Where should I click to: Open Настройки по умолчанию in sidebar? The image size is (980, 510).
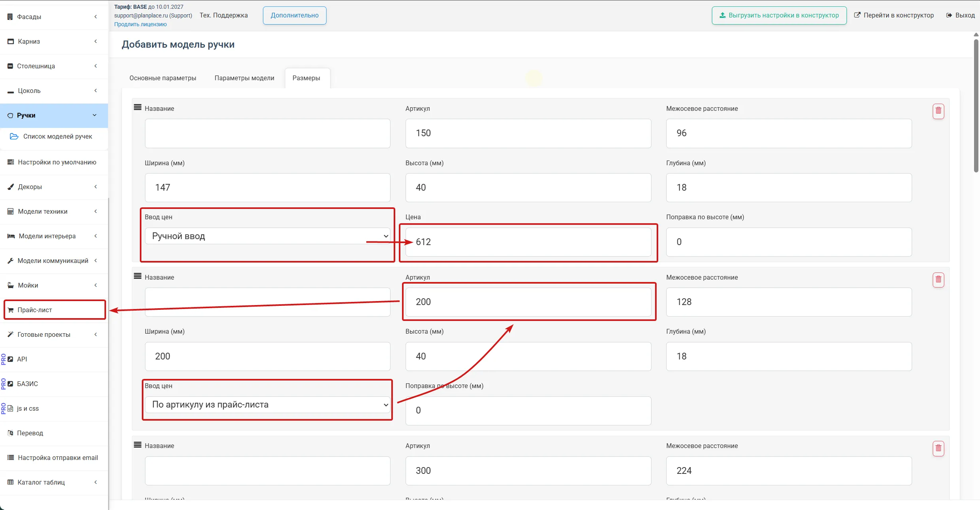click(x=54, y=162)
